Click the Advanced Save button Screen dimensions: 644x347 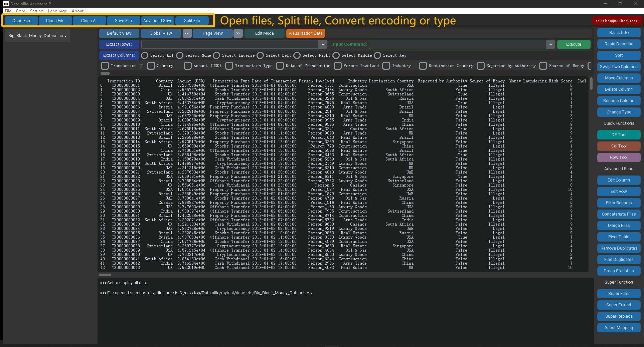(x=158, y=21)
